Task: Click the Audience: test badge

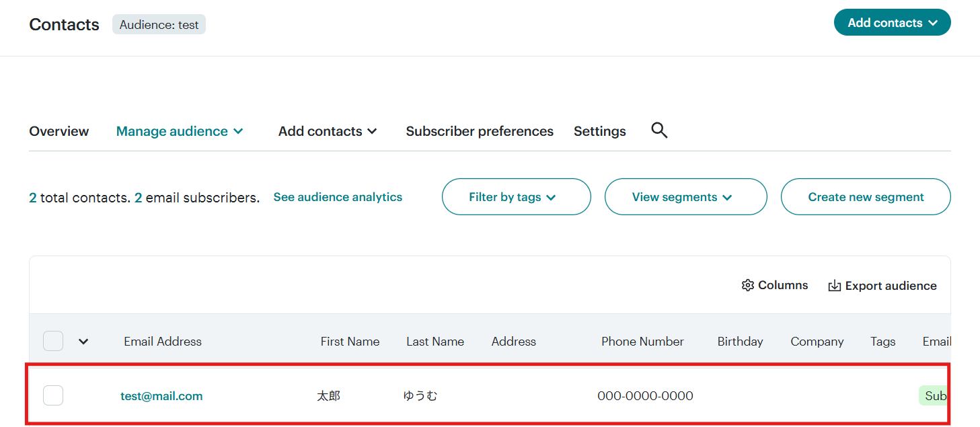Action: click(159, 25)
